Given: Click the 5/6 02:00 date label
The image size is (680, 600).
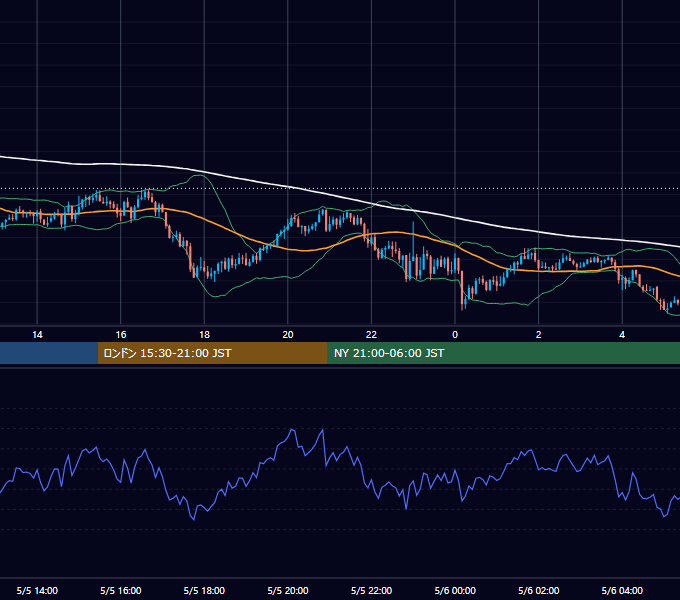Looking at the screenshot, I should (539, 590).
